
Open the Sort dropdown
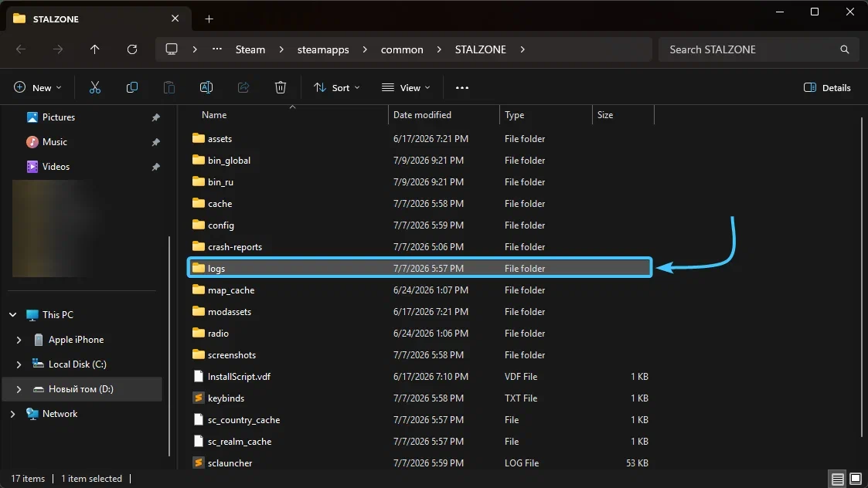336,87
